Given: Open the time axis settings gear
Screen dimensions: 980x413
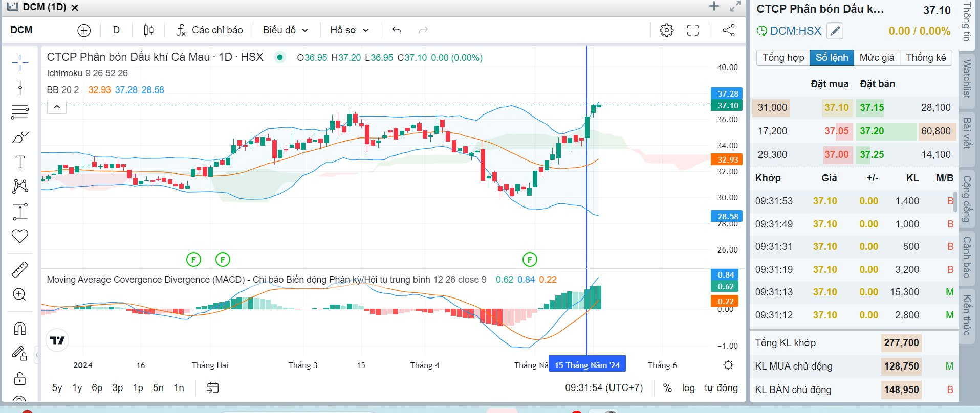Looking at the screenshot, I should pos(728,365).
